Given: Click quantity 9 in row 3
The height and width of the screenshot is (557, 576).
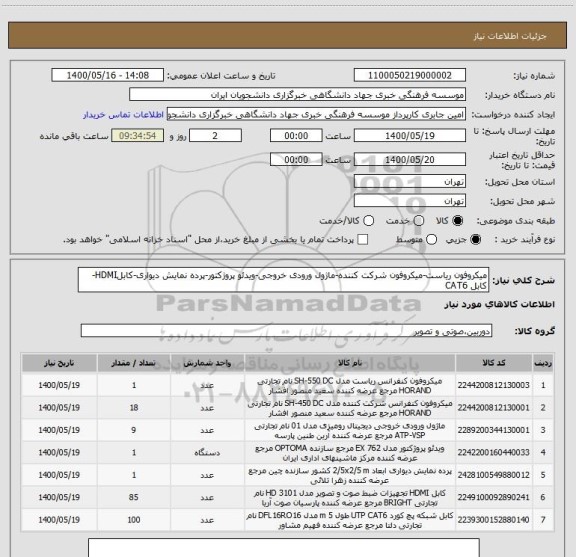Looking at the screenshot, I should point(134,430).
